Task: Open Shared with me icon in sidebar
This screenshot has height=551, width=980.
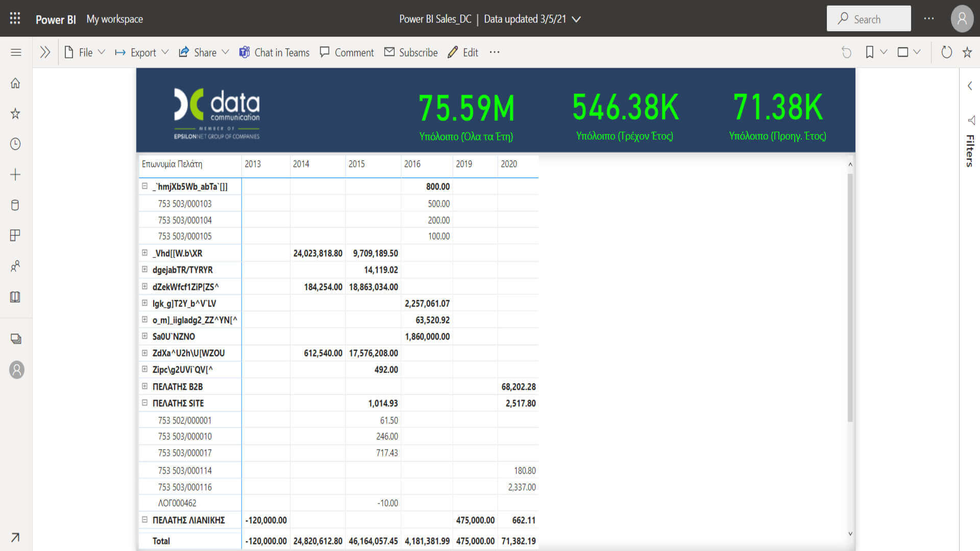Action: tap(15, 266)
